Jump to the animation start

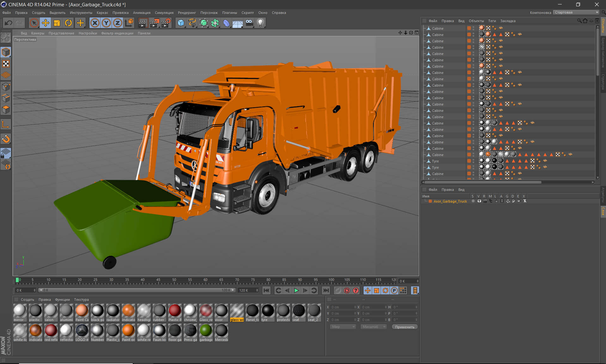tap(266, 290)
